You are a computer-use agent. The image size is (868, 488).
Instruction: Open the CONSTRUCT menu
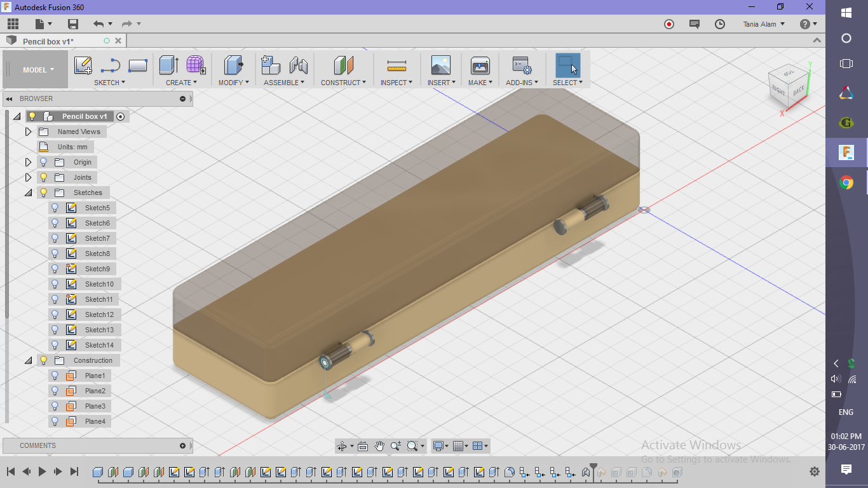point(343,83)
